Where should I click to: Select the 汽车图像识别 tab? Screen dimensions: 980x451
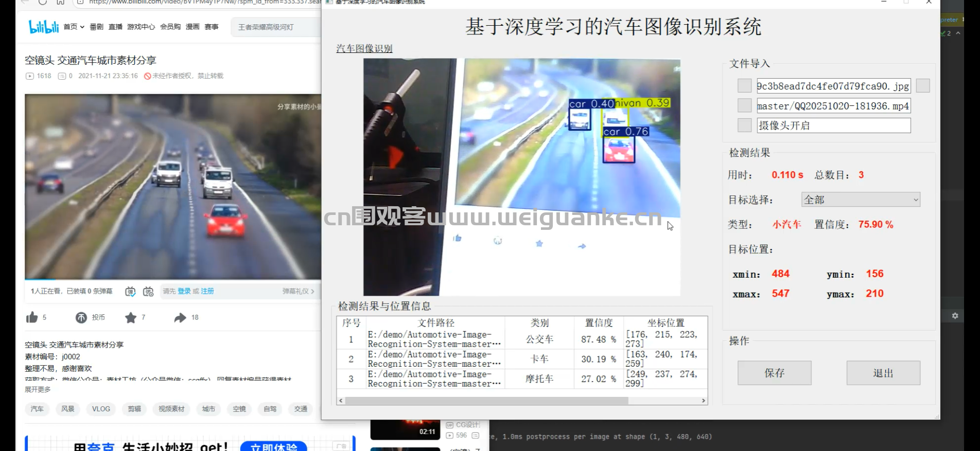(x=364, y=48)
